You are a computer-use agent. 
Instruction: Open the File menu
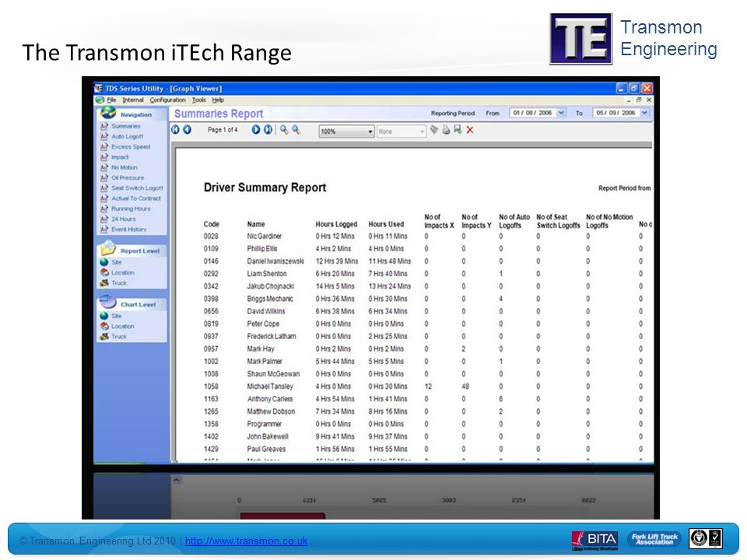coord(111,100)
